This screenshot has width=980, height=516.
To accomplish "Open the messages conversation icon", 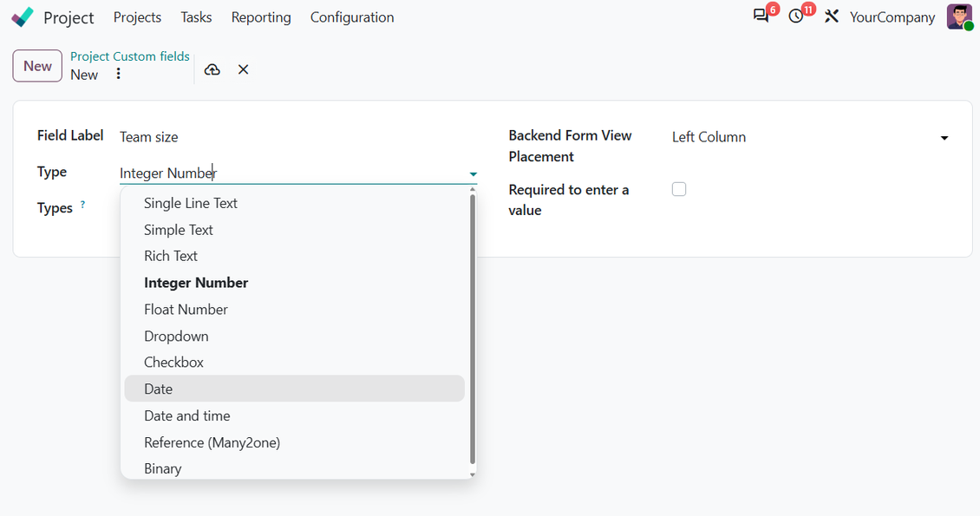I will pos(761,16).
